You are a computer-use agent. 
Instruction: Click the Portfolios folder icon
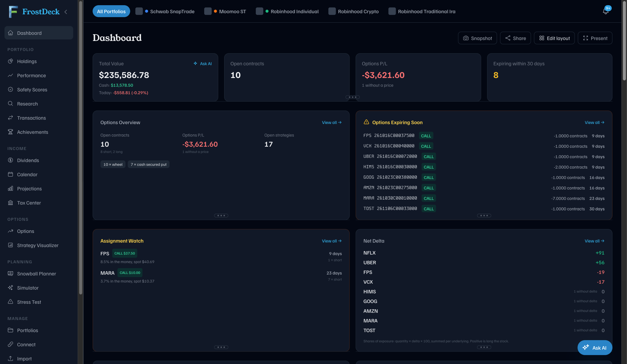click(10, 330)
